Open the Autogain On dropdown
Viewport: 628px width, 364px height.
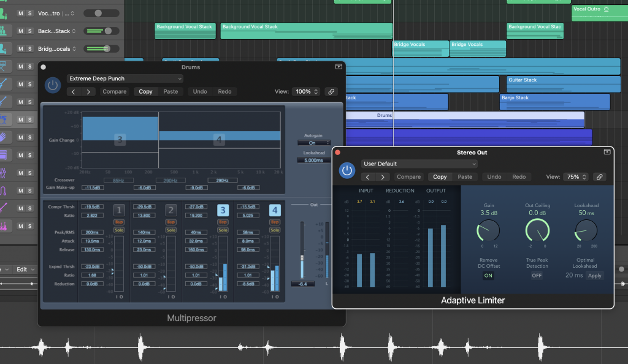pyautogui.click(x=314, y=142)
